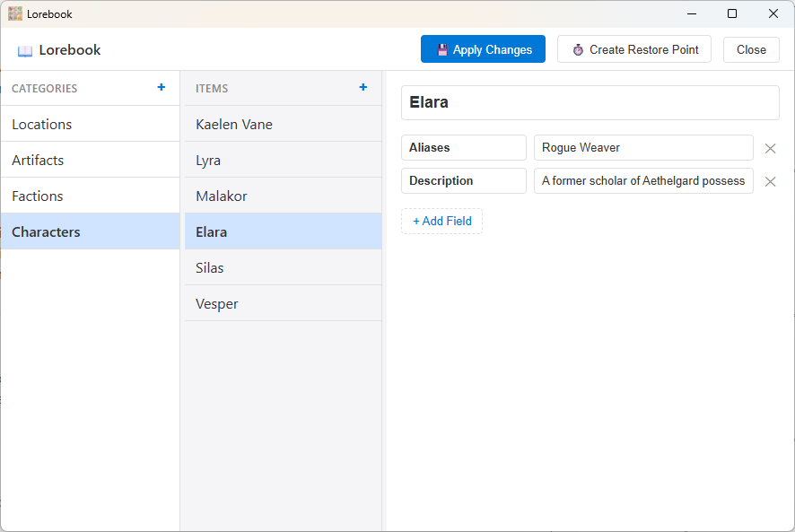795x532 pixels.
Task: Click the Rogue Weaver alias value field
Action: [x=642, y=148]
